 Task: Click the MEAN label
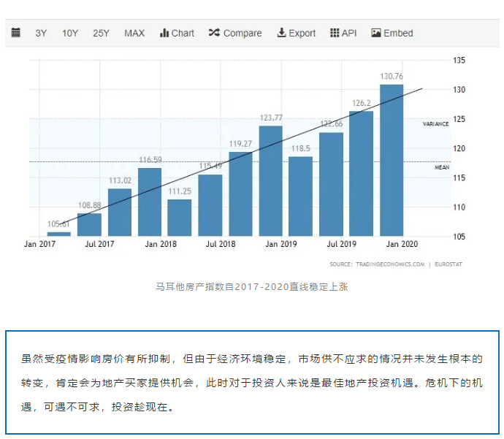[442, 167]
